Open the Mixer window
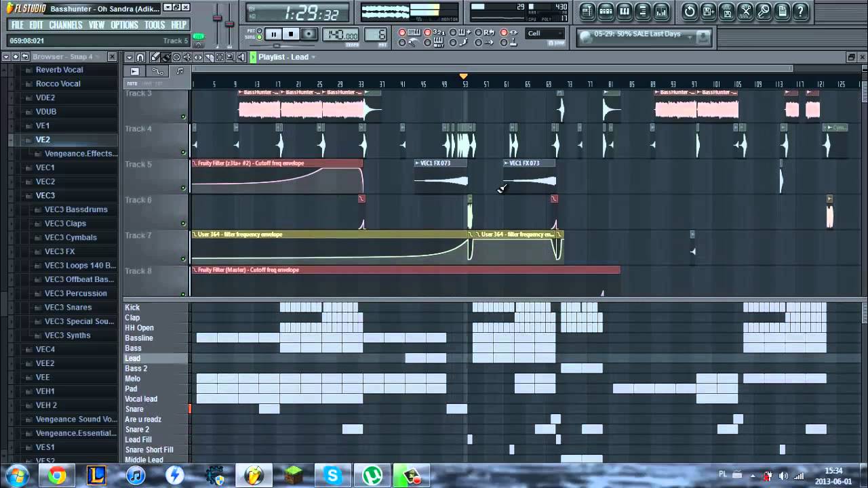 (662, 12)
